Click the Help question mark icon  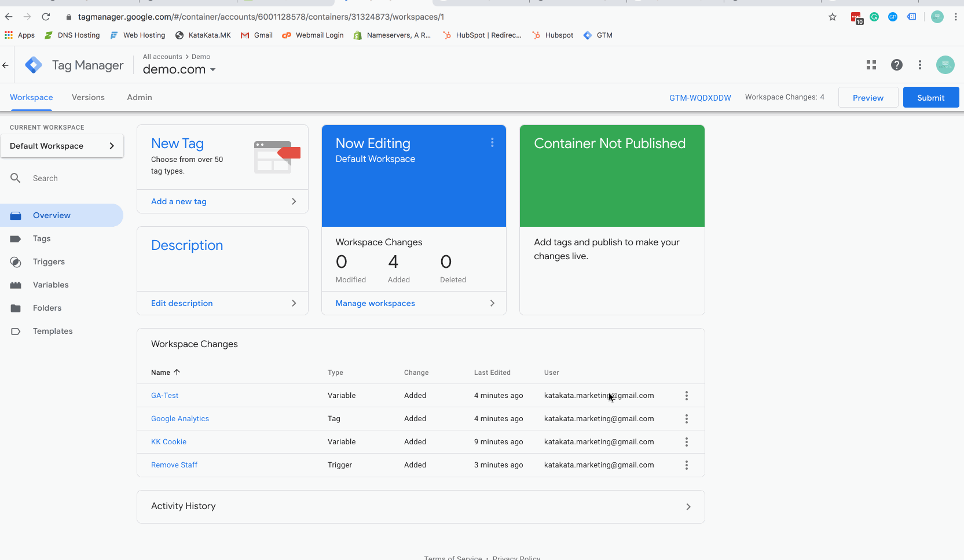896,65
